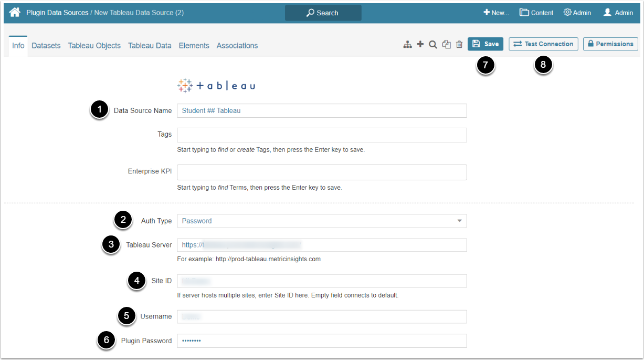
Task: Focus the Search box in header
Action: (323, 13)
